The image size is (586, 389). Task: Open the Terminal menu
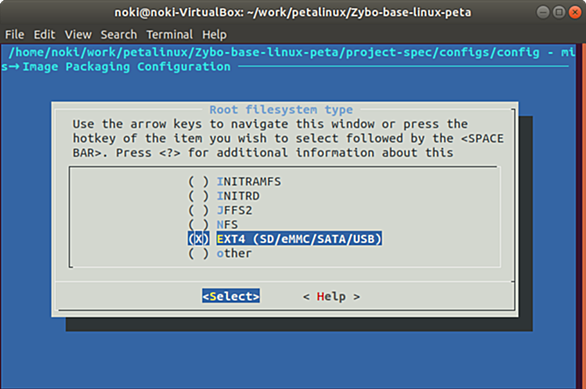[x=170, y=35]
